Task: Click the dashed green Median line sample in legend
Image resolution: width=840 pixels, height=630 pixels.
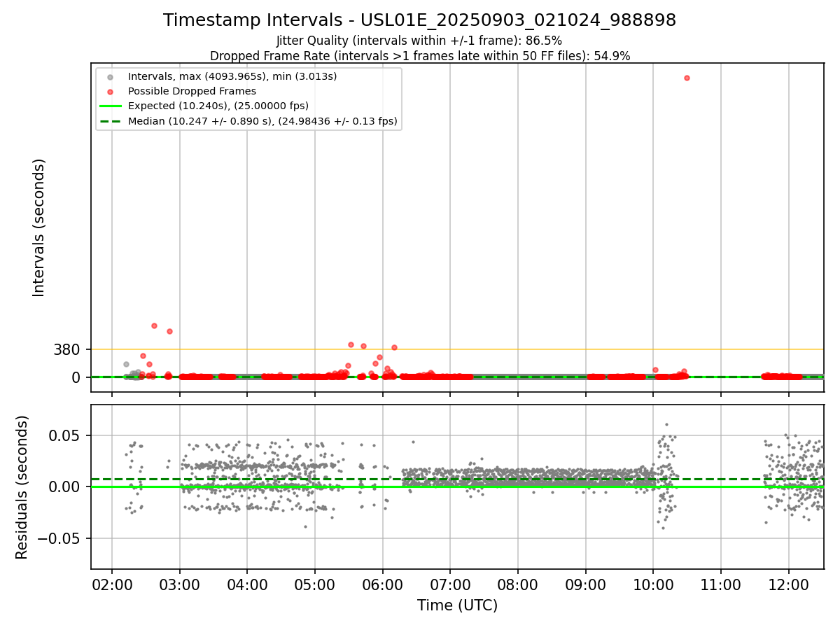Action: click(111, 121)
